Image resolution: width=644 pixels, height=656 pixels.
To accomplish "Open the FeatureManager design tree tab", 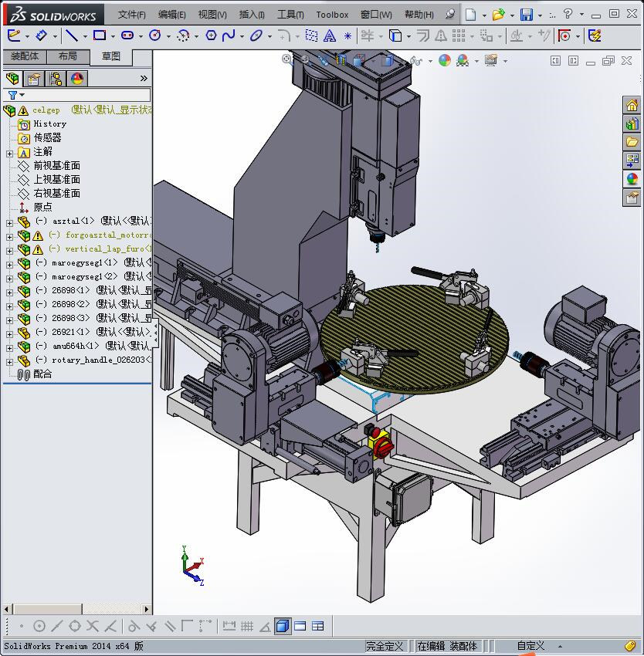I will [x=12, y=78].
